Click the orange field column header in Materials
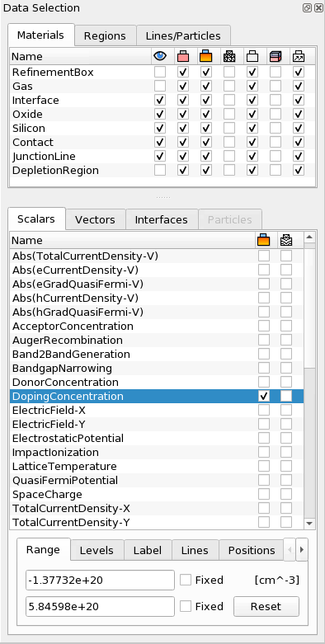Image resolution: width=325 pixels, height=644 pixels. (206, 56)
